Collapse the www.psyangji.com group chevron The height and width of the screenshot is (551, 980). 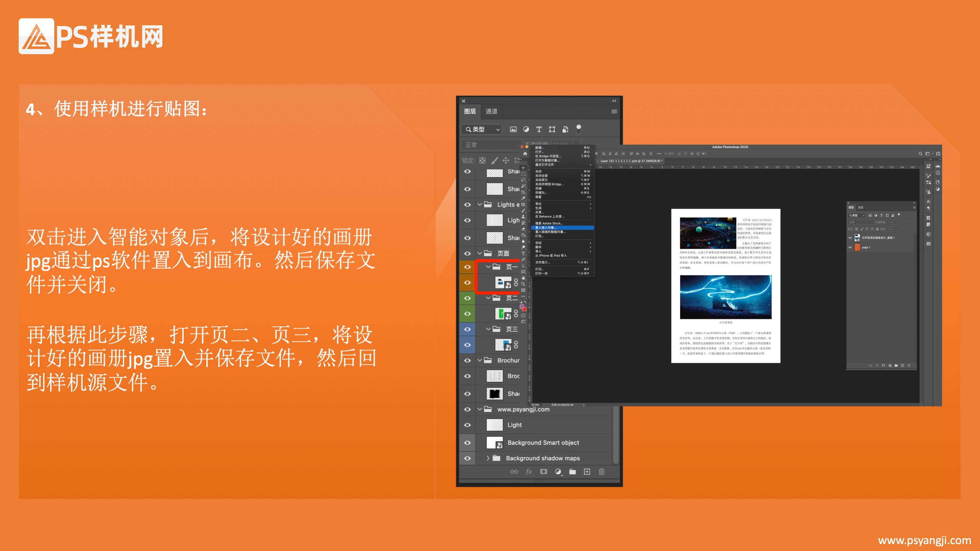(480, 410)
